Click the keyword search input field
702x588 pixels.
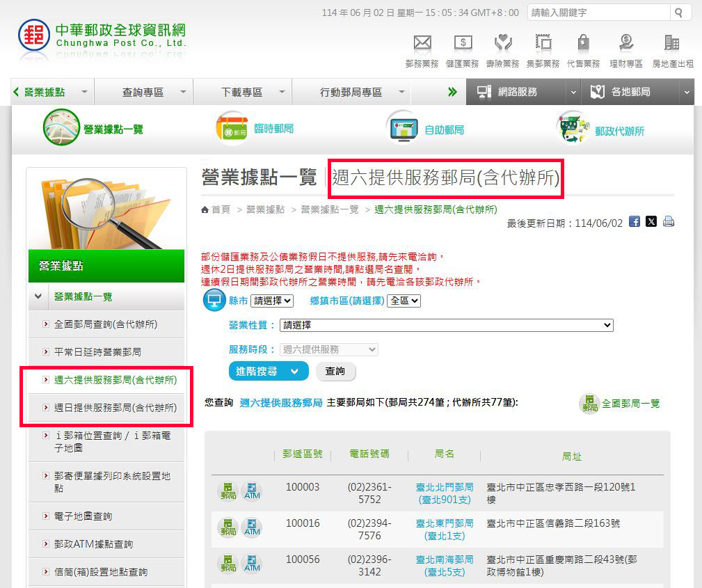click(598, 13)
